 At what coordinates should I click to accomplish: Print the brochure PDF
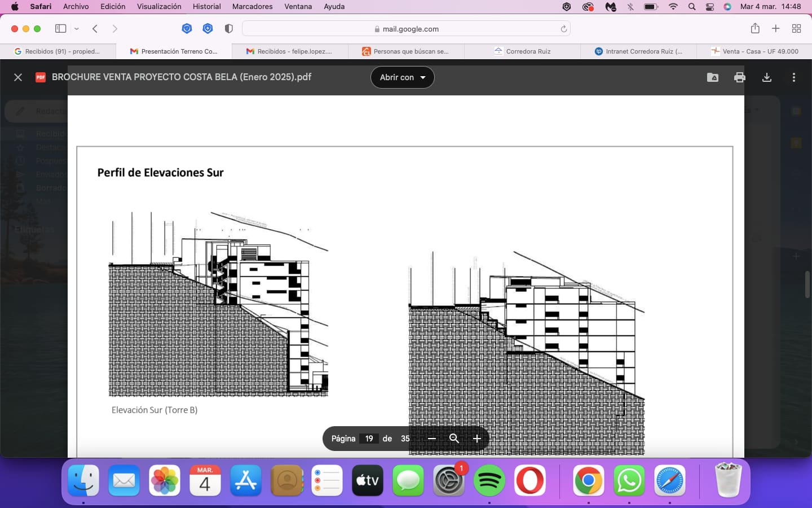pyautogui.click(x=740, y=77)
